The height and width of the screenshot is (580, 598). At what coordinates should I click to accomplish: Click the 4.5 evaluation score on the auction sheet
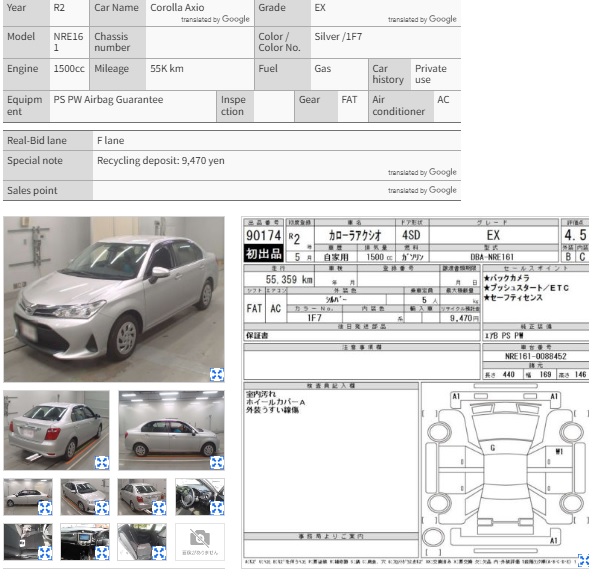click(575, 235)
